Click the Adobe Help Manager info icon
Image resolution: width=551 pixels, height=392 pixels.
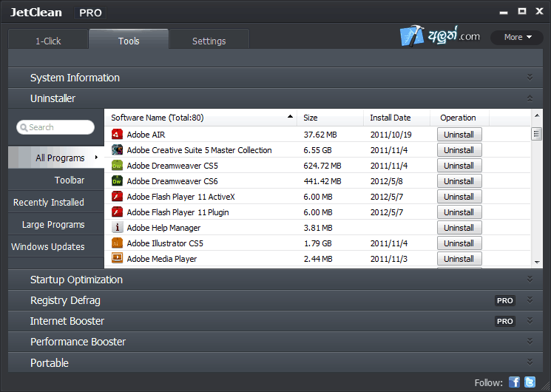pyautogui.click(x=117, y=227)
